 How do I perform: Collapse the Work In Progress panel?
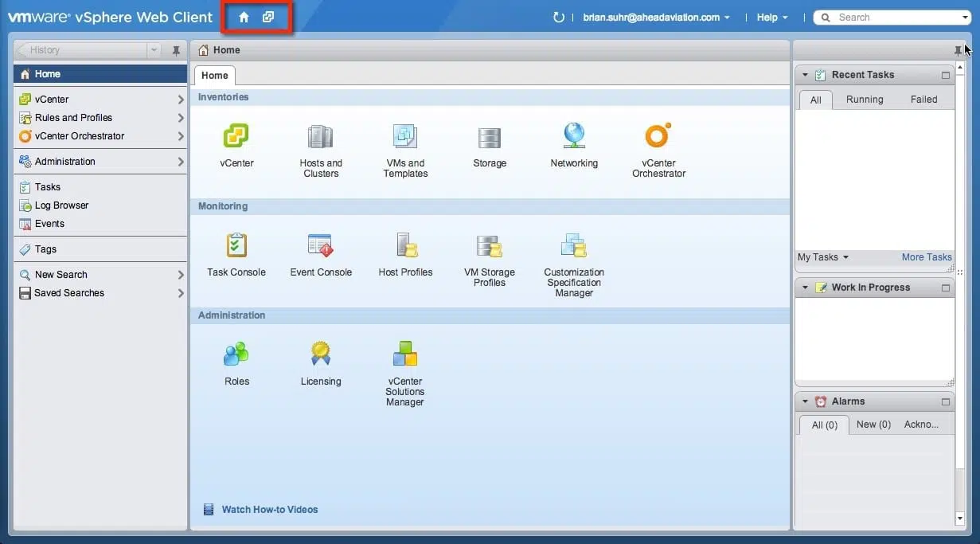[x=805, y=288]
